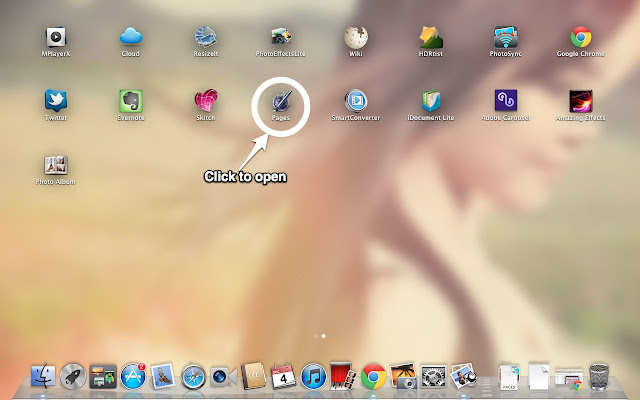Click the Launchpad rocket icon in the Dock
Screen dimensions: 640x400
pos(73,376)
